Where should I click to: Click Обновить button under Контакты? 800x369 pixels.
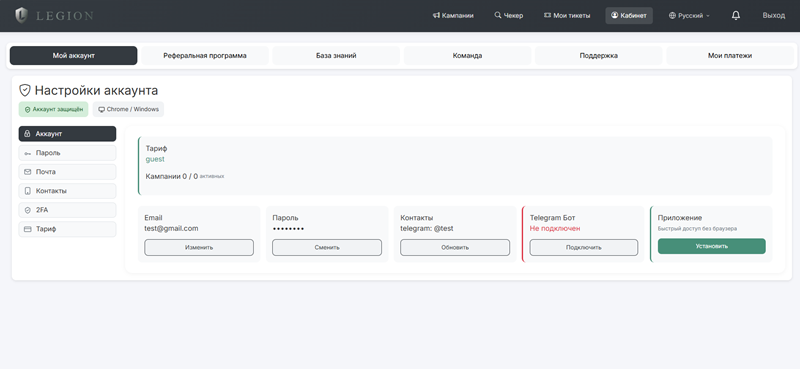pyautogui.click(x=455, y=248)
